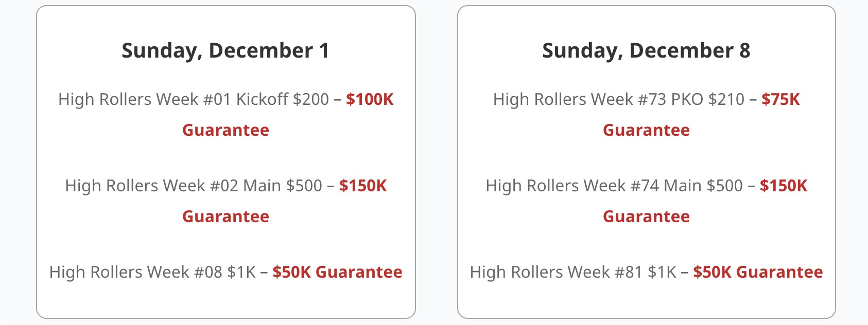Open High Rollers Week #02 Main $500 event

click(x=193, y=186)
